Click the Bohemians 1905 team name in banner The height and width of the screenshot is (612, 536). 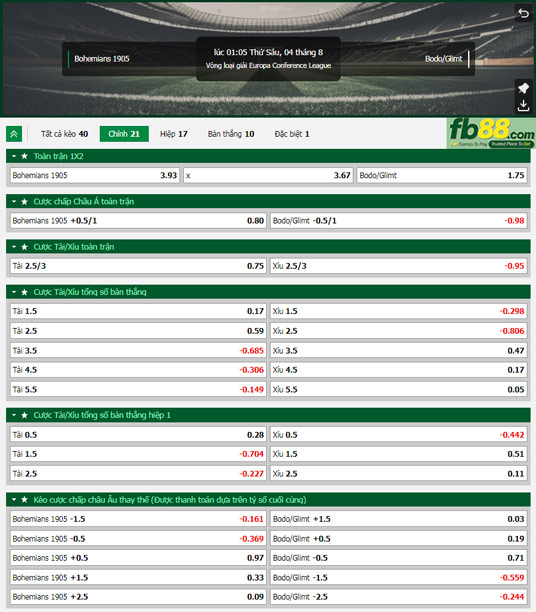(x=102, y=59)
